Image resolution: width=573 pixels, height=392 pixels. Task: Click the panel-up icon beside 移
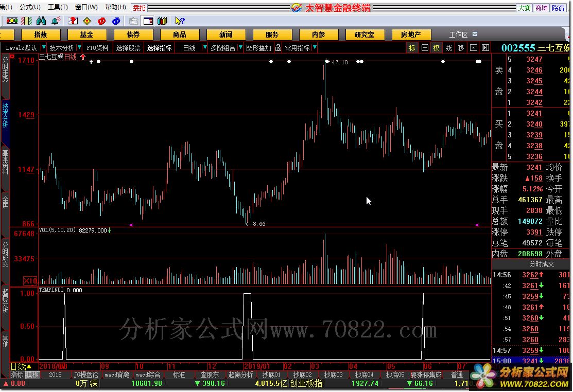click(x=473, y=47)
